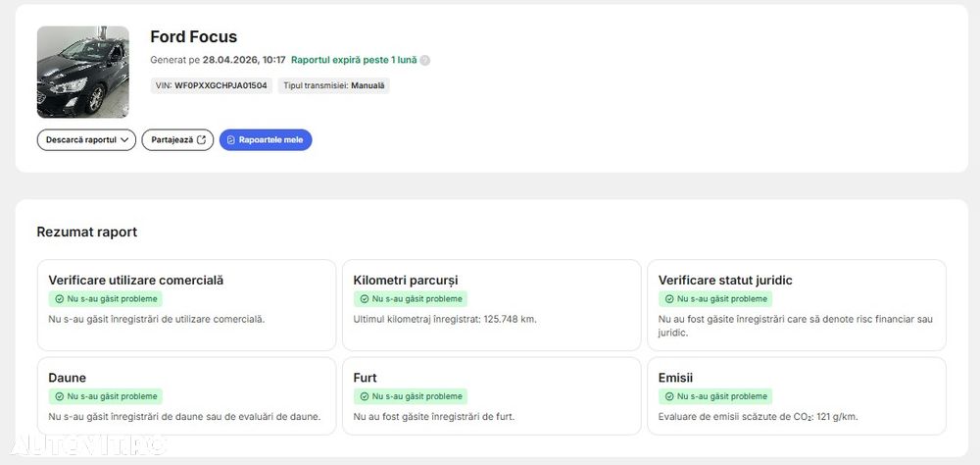Click the external share icon in Partajează
The height and width of the screenshot is (465, 980).
201,140
